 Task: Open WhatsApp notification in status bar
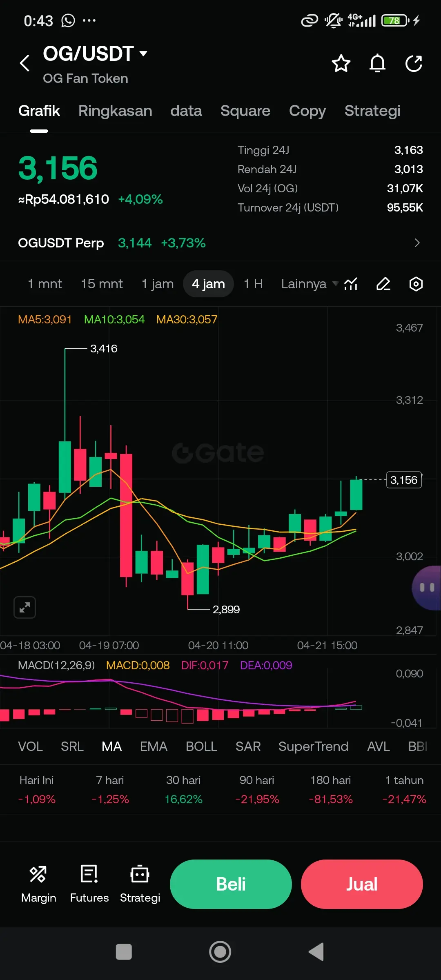tap(68, 20)
